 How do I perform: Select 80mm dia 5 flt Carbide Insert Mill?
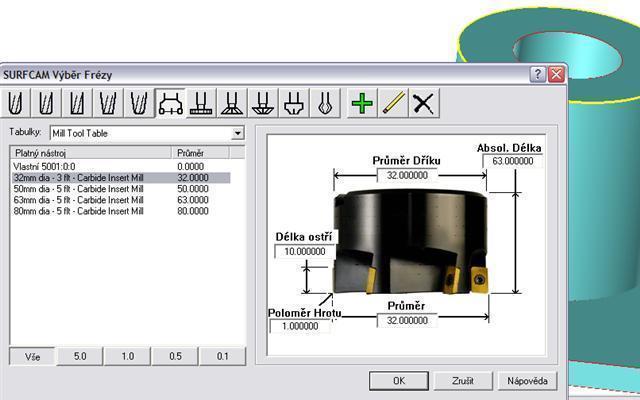tap(121, 211)
